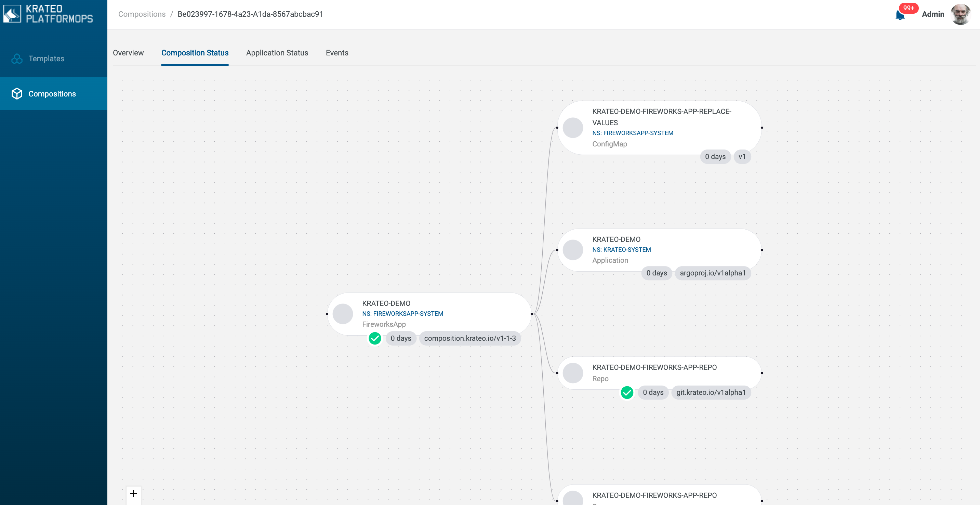
Task: Switch to the Application Status tab
Action: click(x=277, y=53)
